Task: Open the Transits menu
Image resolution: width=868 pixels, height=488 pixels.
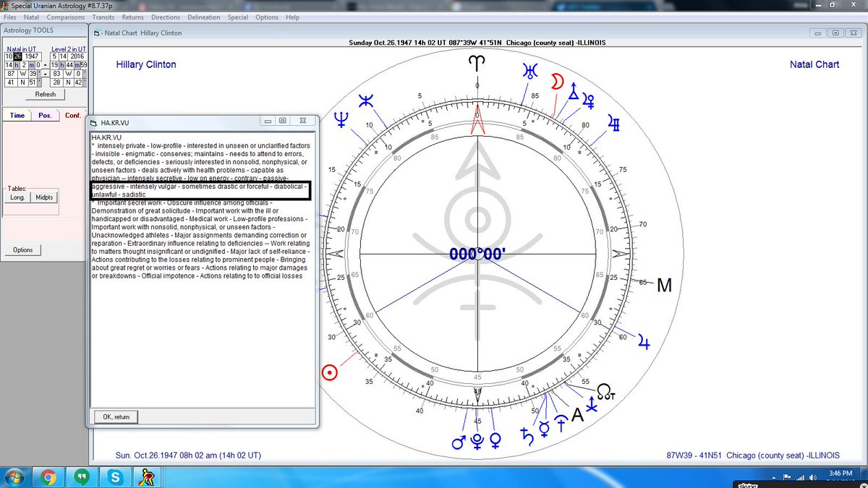Action: tap(103, 17)
